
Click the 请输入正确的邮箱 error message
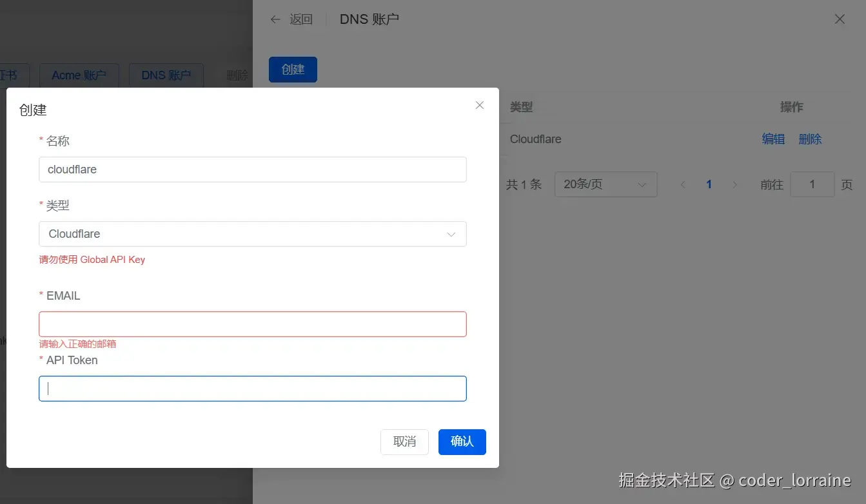(78, 344)
